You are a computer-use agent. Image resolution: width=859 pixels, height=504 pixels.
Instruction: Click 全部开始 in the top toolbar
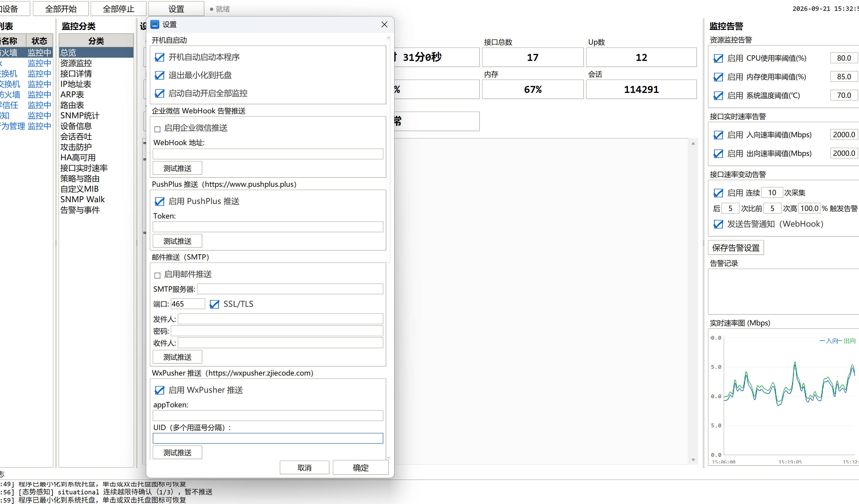pyautogui.click(x=61, y=8)
